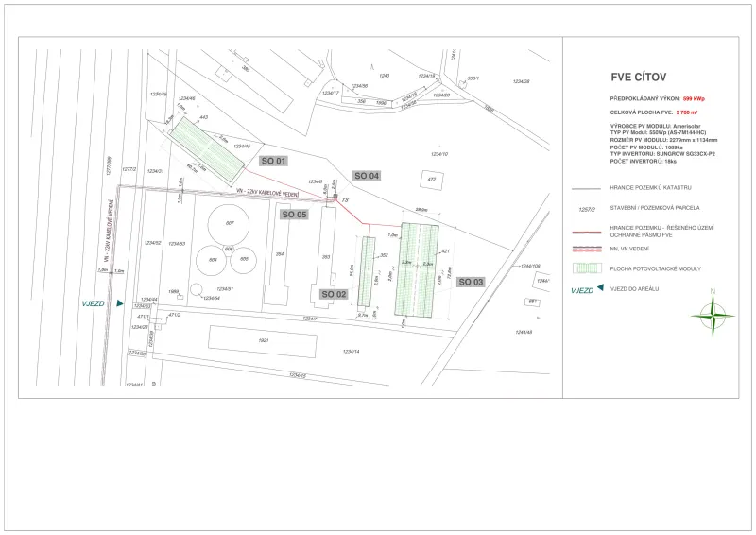Click parcel number '1234/51'
The width and height of the screenshot is (756, 535).
(225, 289)
